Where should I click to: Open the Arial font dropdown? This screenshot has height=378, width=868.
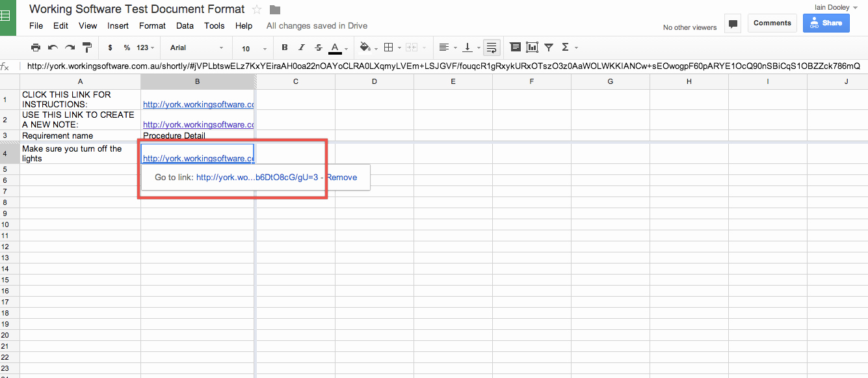[x=197, y=47]
